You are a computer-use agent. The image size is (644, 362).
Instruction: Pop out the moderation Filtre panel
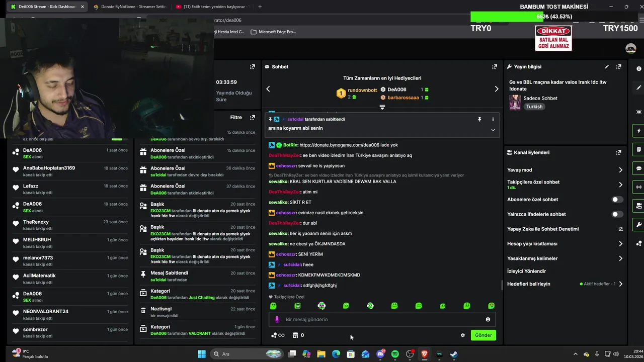pyautogui.click(x=253, y=117)
